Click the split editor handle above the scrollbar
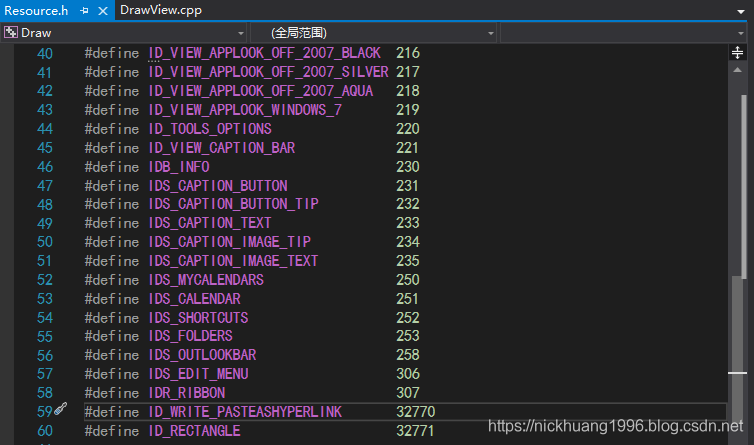The height and width of the screenshot is (445, 754). coord(737,52)
